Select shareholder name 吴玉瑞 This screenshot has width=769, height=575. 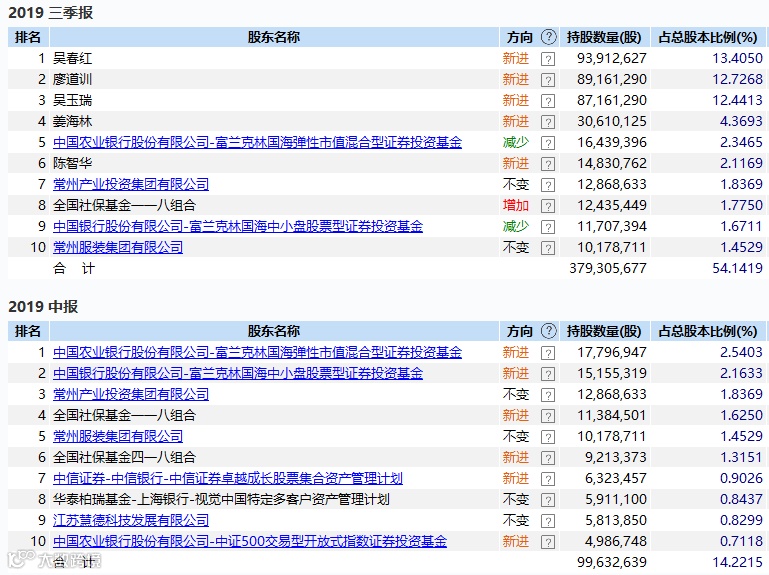pos(73,101)
